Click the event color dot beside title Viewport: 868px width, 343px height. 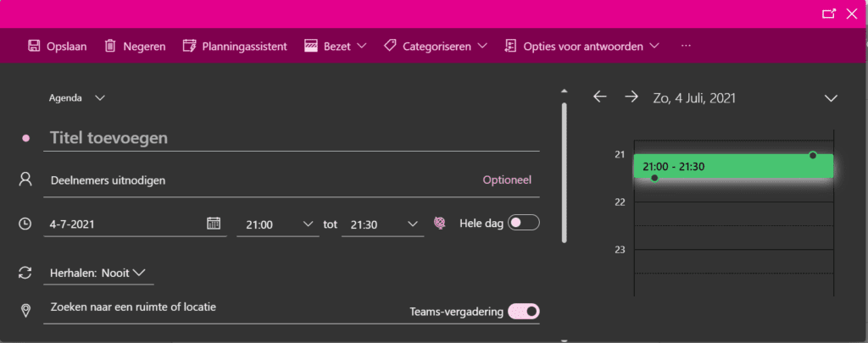[25, 138]
